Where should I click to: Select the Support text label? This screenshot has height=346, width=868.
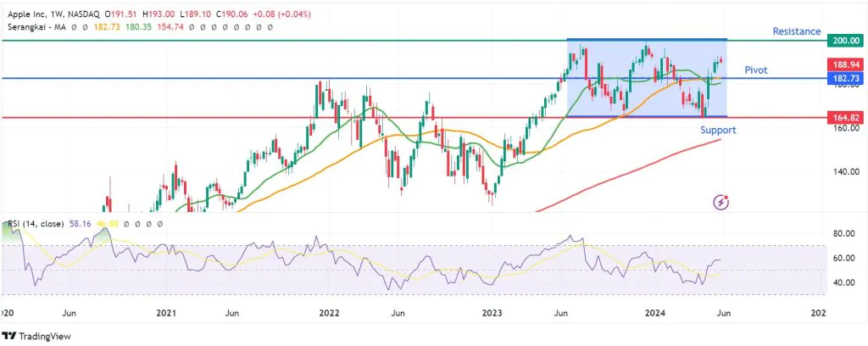[717, 130]
